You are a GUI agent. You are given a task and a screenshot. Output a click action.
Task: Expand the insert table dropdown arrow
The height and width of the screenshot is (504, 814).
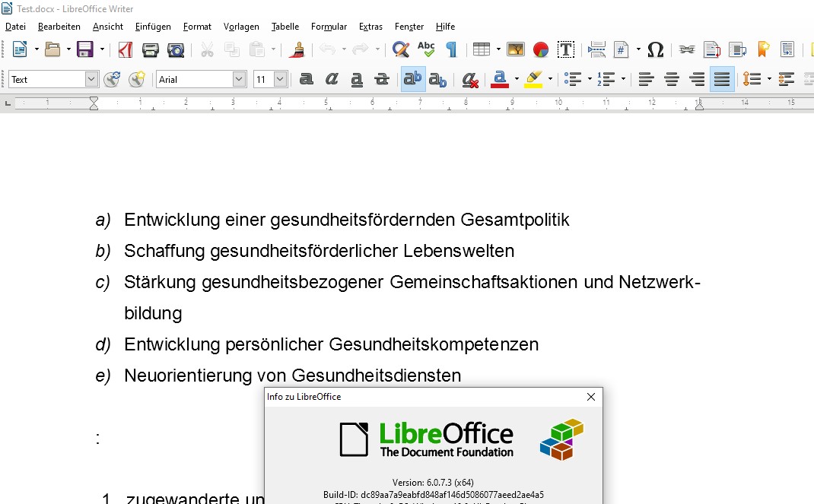(498, 49)
